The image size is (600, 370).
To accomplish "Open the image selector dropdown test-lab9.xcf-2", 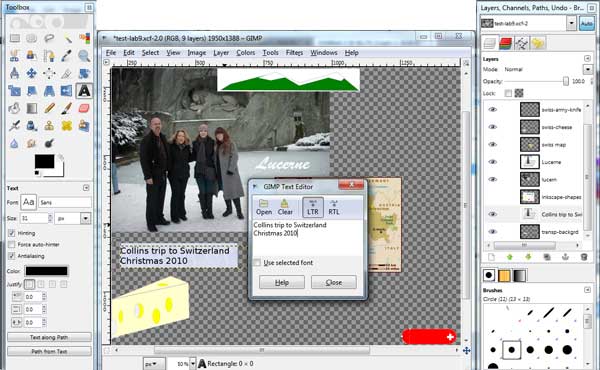I will tap(571, 23).
